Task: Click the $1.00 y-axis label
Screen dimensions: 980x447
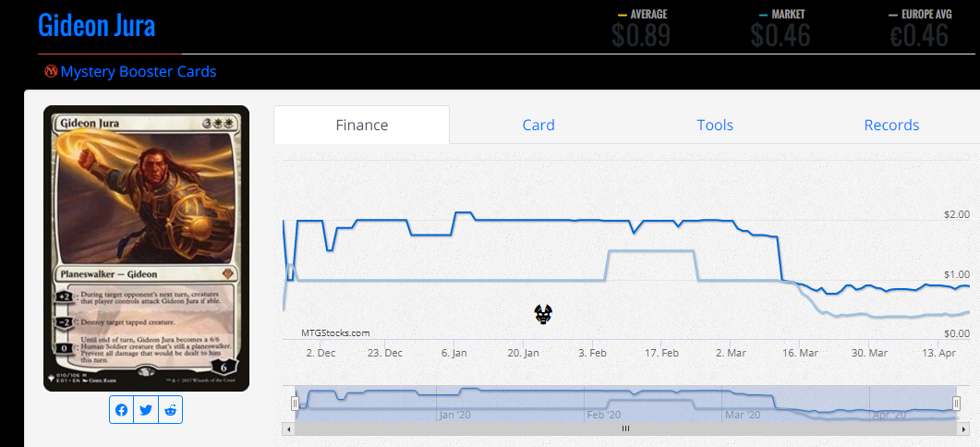Action: click(x=957, y=274)
